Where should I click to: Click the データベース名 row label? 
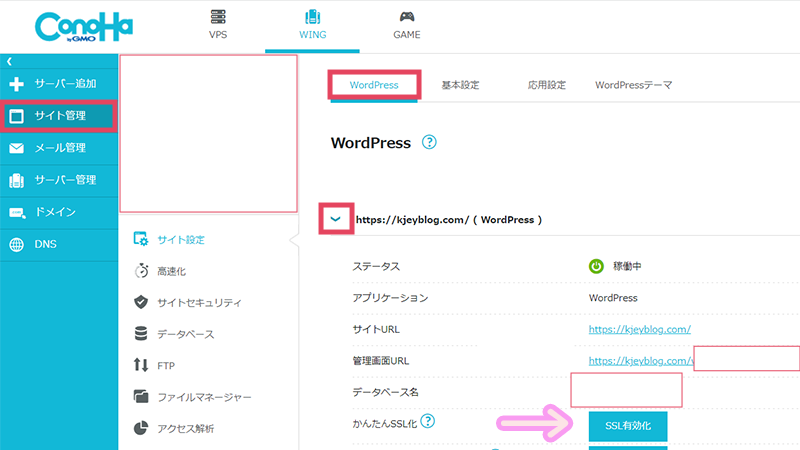pyautogui.click(x=385, y=392)
